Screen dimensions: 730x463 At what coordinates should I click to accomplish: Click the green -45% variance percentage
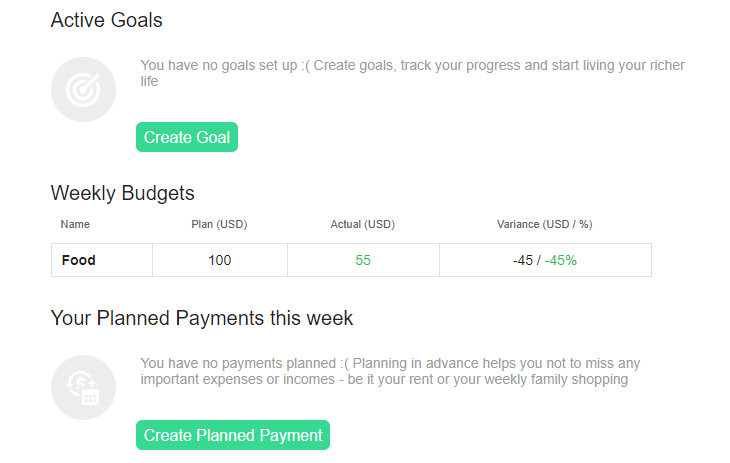click(561, 260)
